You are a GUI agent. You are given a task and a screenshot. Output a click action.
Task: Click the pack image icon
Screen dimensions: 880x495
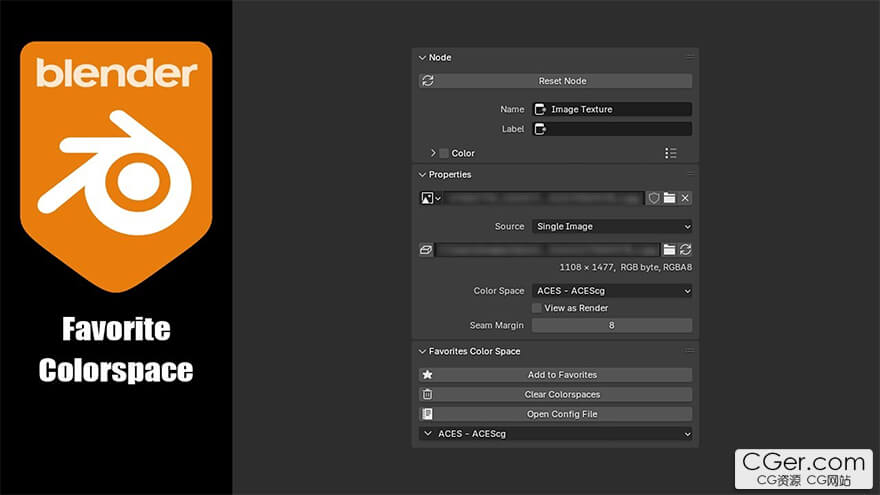pyautogui.click(x=426, y=250)
